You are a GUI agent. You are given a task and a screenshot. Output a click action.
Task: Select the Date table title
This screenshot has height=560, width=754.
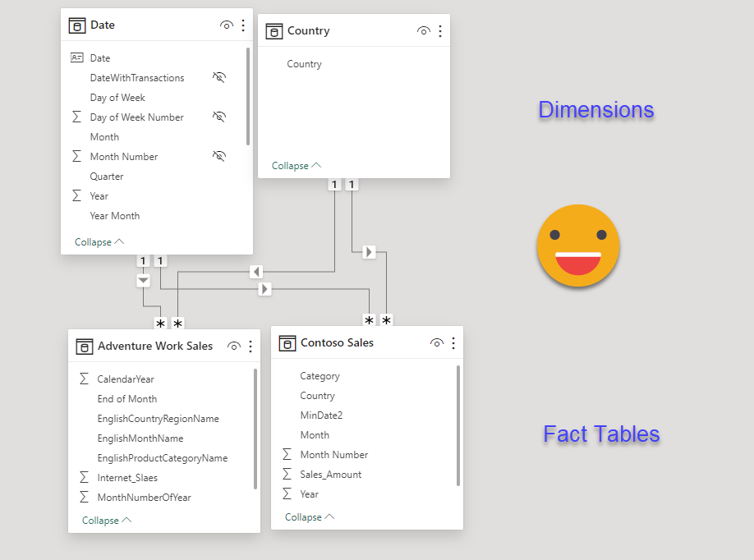(103, 25)
